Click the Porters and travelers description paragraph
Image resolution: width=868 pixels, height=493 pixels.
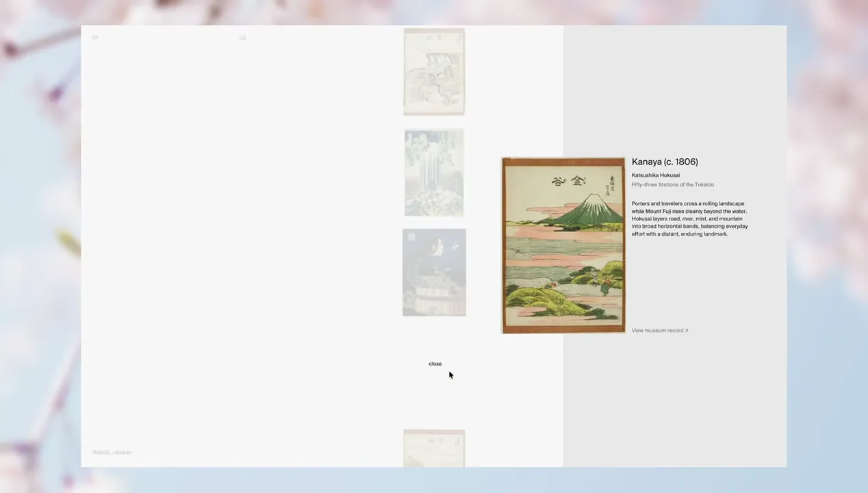coord(690,218)
